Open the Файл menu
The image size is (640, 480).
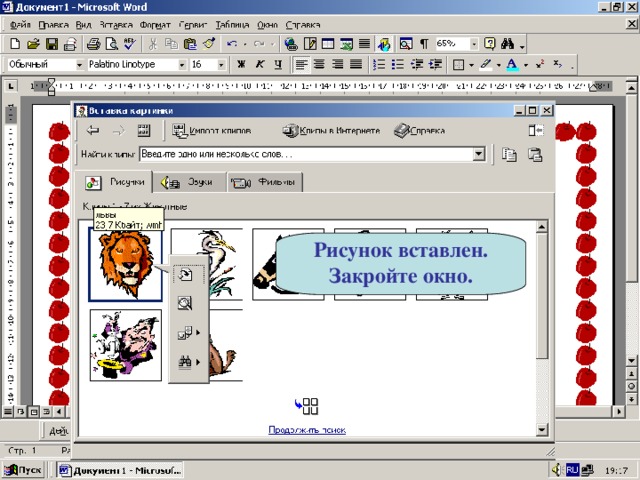click(20, 25)
